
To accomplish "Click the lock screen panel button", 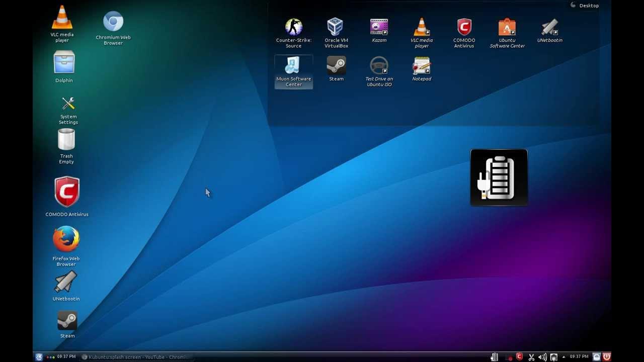I will pos(597,357).
